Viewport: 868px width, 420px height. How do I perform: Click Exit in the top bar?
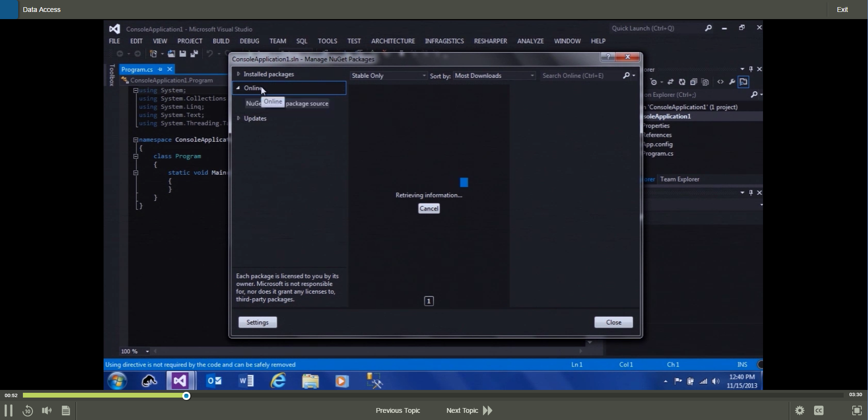tap(842, 10)
